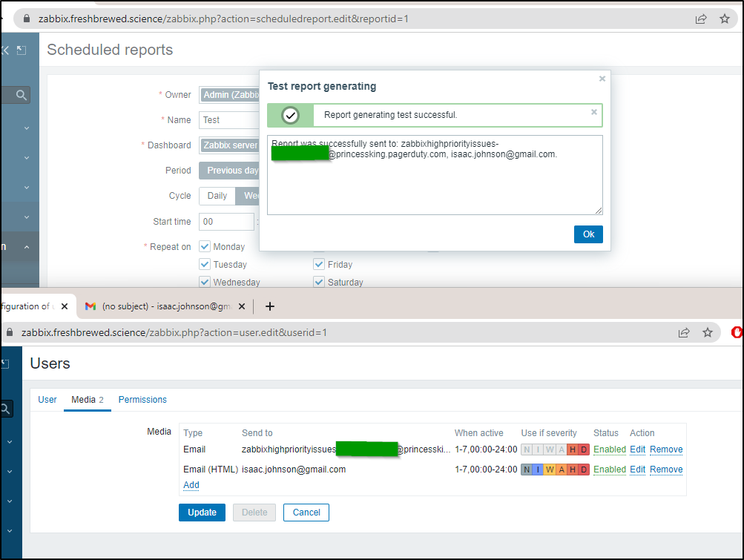The height and width of the screenshot is (560, 744).
Task: Click the Gmail favicon on the tab
Action: (x=90, y=306)
